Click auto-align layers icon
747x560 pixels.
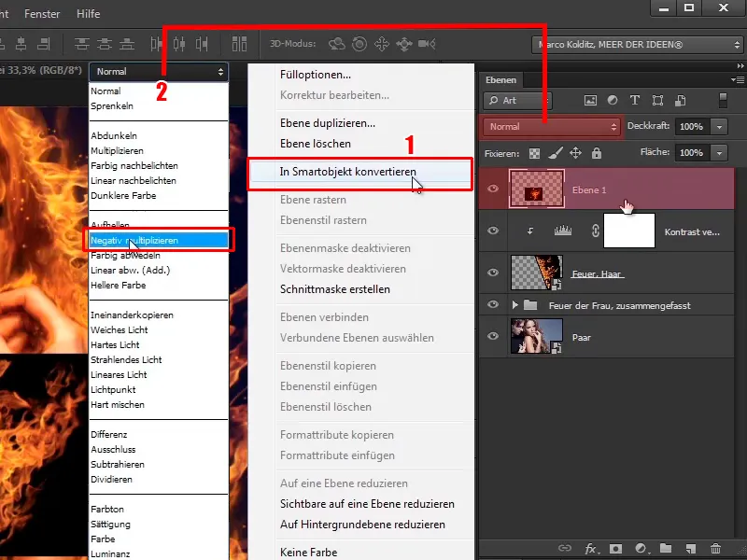pos(239,44)
